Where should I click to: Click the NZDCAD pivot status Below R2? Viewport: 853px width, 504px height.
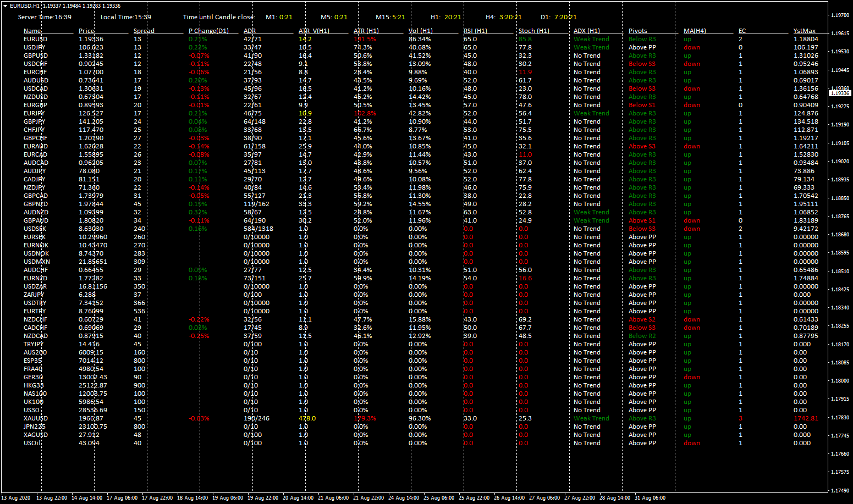pos(642,336)
